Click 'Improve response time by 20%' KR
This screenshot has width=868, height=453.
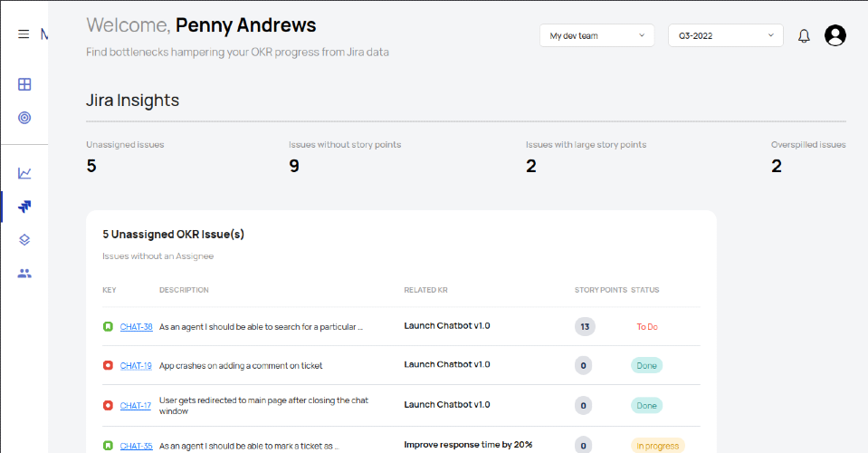(x=468, y=445)
